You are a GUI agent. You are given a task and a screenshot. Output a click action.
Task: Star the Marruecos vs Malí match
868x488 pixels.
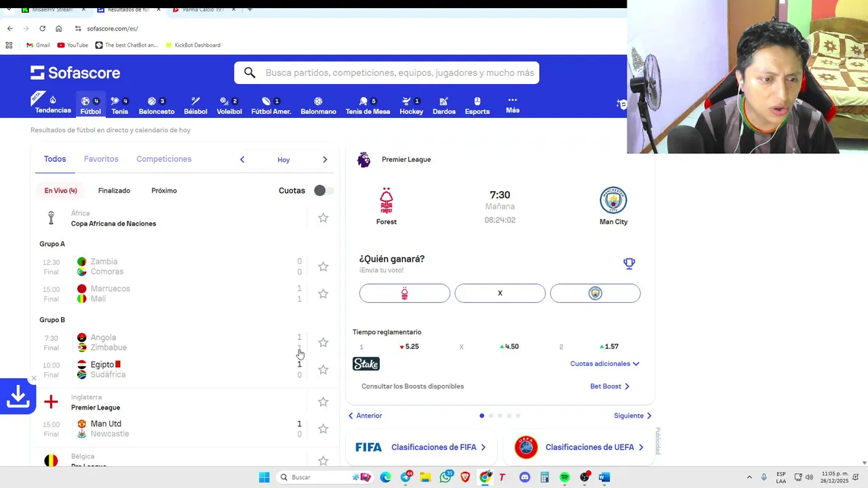pyautogui.click(x=323, y=293)
